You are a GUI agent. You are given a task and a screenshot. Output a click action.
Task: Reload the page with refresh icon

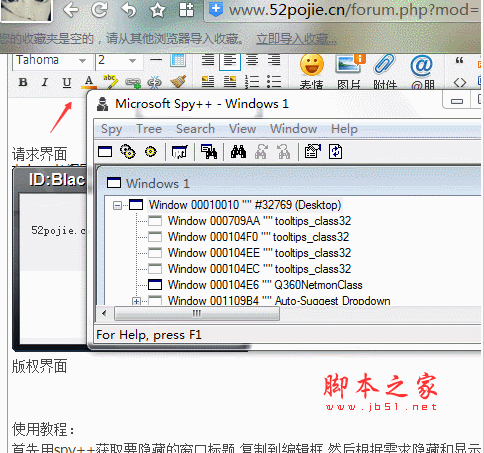coord(99,10)
